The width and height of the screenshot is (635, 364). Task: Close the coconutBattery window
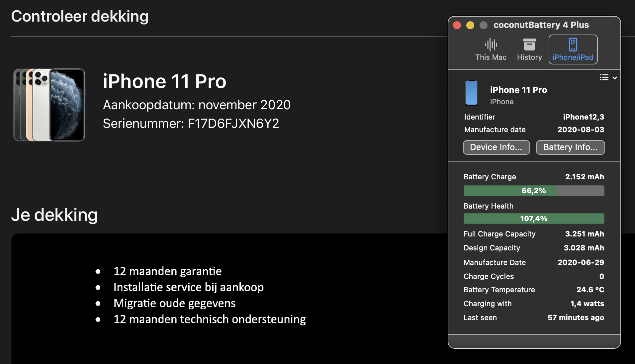pyautogui.click(x=457, y=25)
